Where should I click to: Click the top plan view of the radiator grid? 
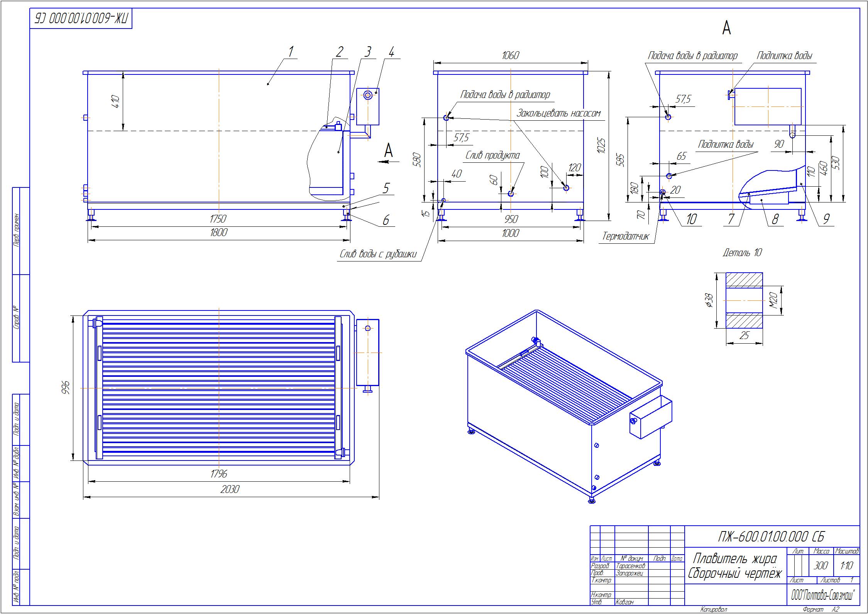pos(218,388)
